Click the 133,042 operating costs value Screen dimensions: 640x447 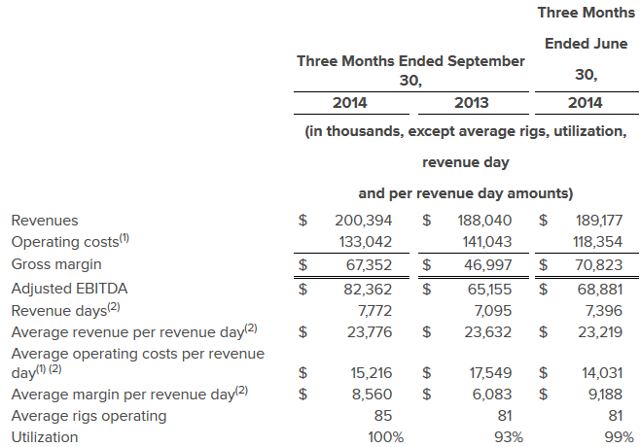(x=365, y=242)
